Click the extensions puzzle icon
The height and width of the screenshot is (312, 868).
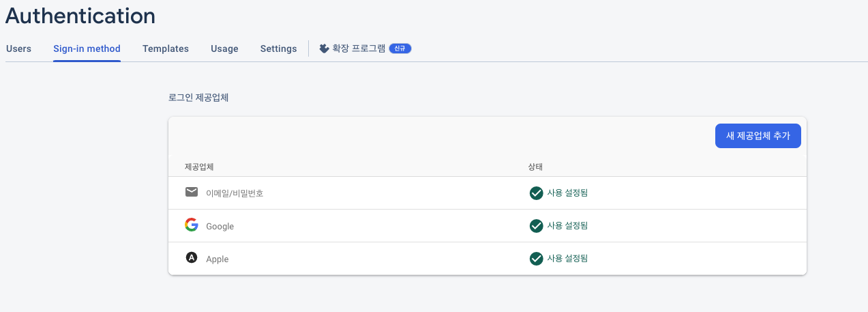pyautogui.click(x=324, y=48)
